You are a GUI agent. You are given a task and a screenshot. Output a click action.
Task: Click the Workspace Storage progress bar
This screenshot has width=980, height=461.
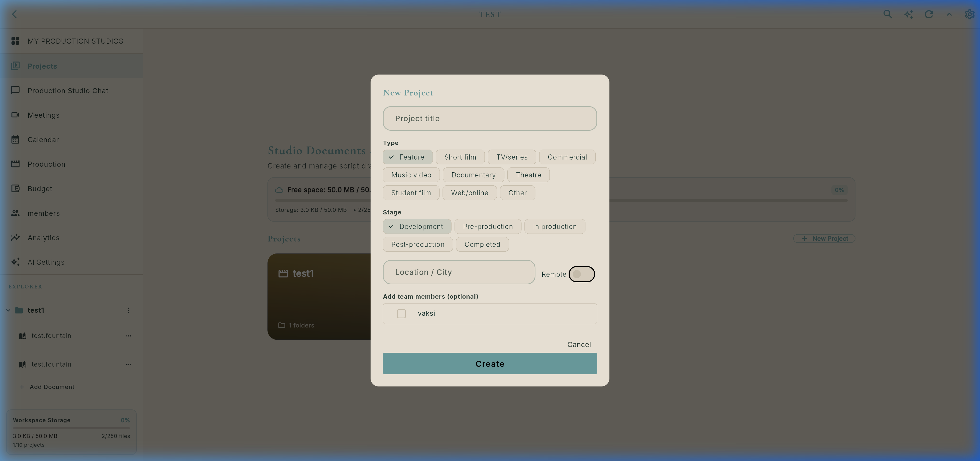click(71, 428)
